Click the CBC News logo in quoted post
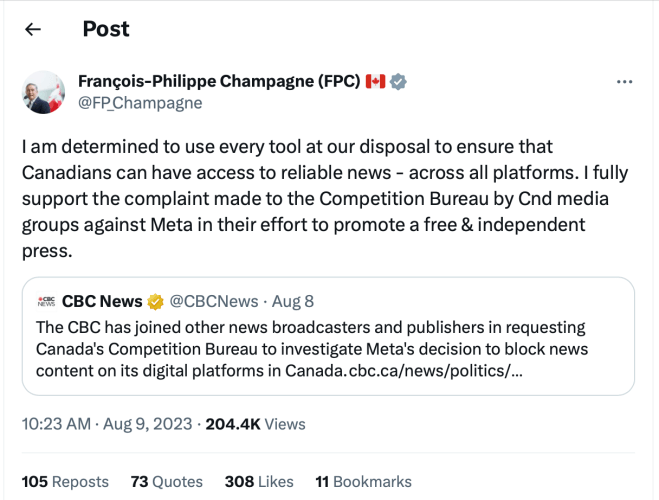The width and height of the screenshot is (659, 500). pyautogui.click(x=46, y=300)
